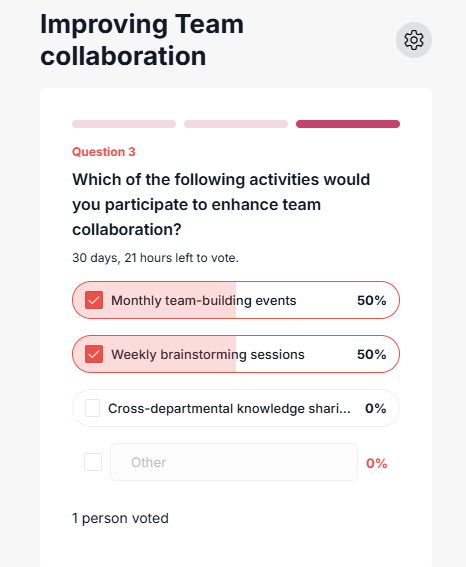466x567 pixels.
Task: Go to the second question progress segment
Action: pos(236,124)
